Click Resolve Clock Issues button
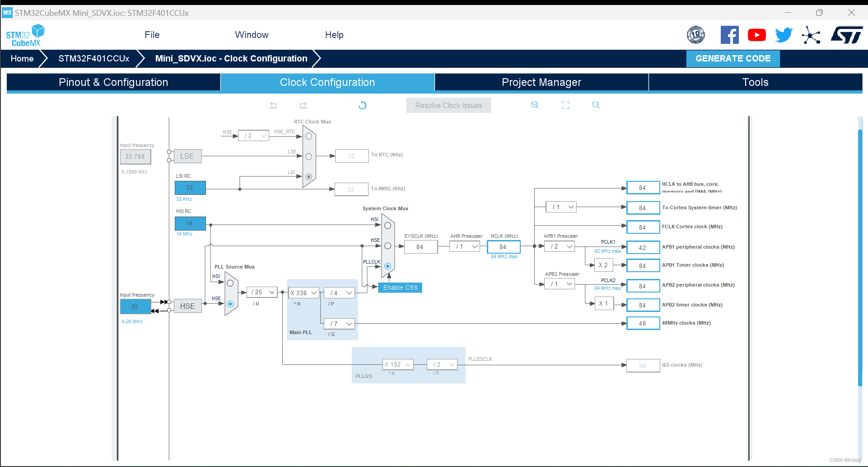 coord(448,105)
